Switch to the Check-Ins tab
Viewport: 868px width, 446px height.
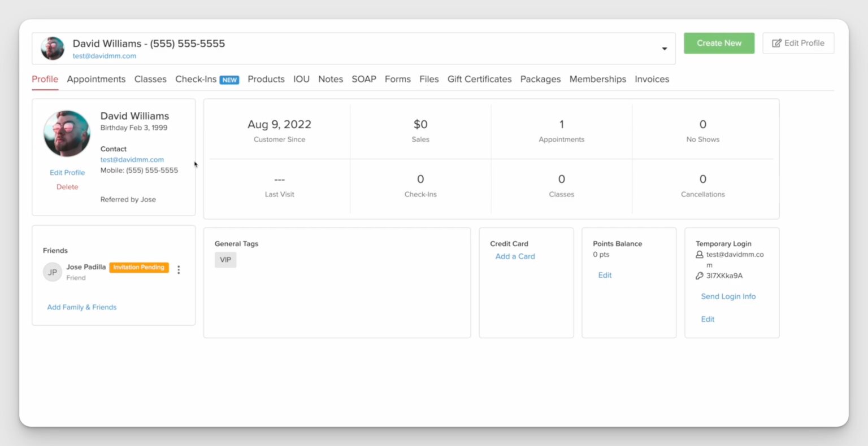coord(196,79)
